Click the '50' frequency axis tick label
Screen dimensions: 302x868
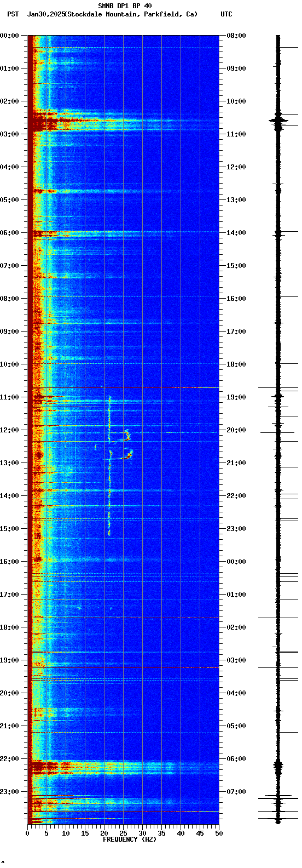219,833
